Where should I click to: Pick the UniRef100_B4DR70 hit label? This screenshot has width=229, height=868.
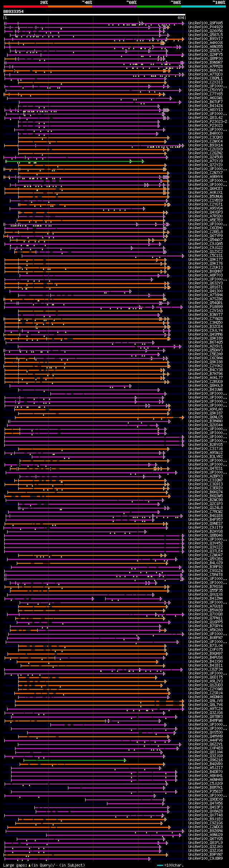(x=205, y=772)
